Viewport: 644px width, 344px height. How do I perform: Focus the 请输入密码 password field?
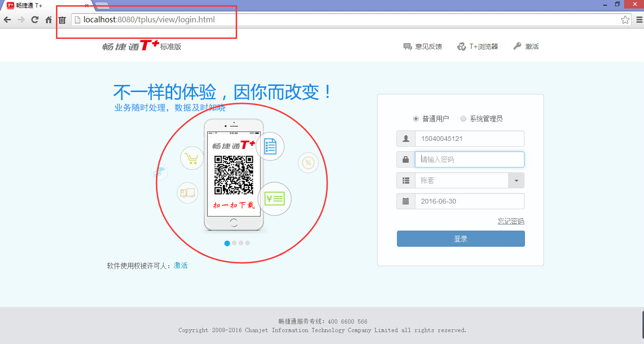pos(469,159)
